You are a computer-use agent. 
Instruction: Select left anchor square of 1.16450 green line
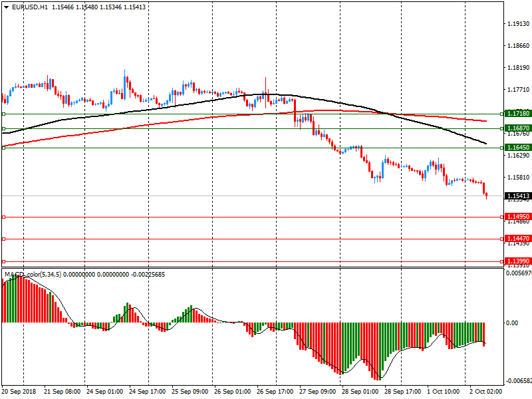3,148
